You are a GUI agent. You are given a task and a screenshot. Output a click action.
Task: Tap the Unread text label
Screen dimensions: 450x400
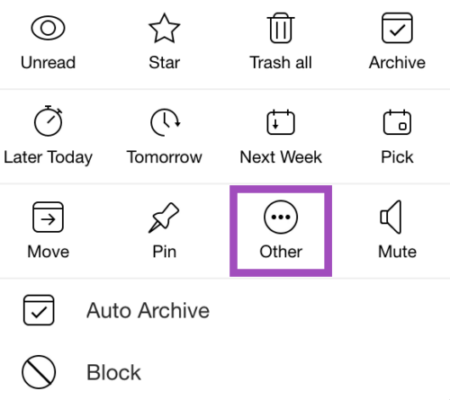click(48, 62)
